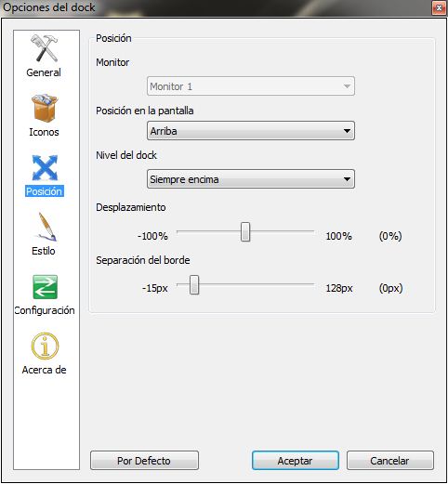Open the General section hammer-and-wrench icon
Image resolution: width=448 pixels, height=484 pixels.
coord(44,48)
